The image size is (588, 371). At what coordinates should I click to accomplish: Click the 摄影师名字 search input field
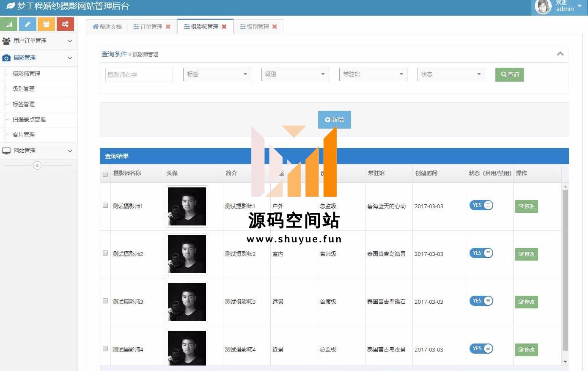pos(139,75)
